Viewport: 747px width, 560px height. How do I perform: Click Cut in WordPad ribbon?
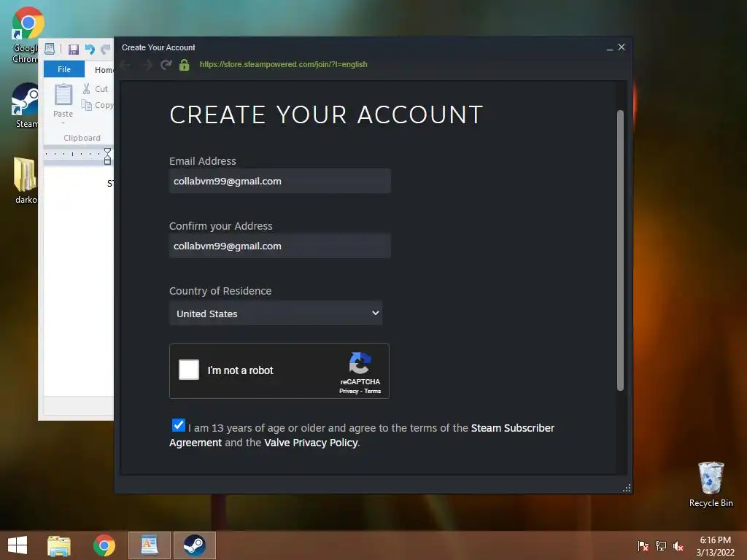[97, 89]
